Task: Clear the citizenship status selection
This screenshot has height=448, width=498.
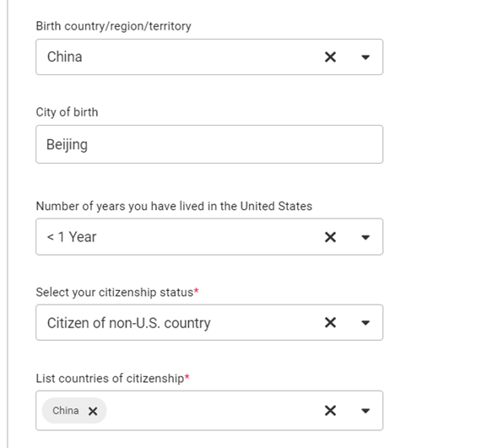Action: coord(330,322)
